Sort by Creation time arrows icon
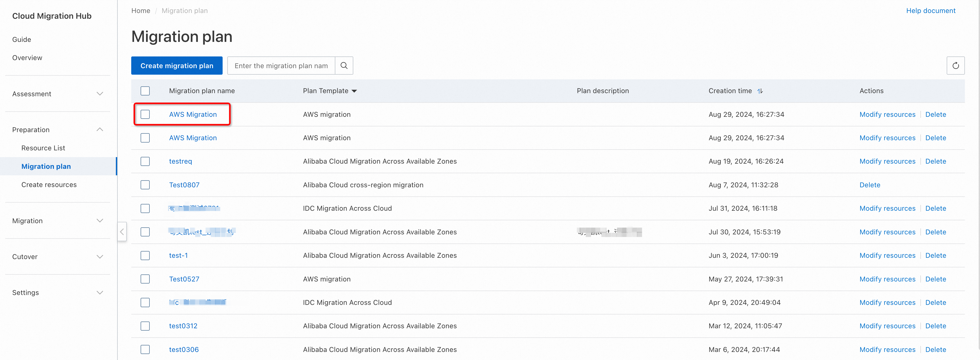Viewport: 980px width, 360px height. tap(760, 91)
